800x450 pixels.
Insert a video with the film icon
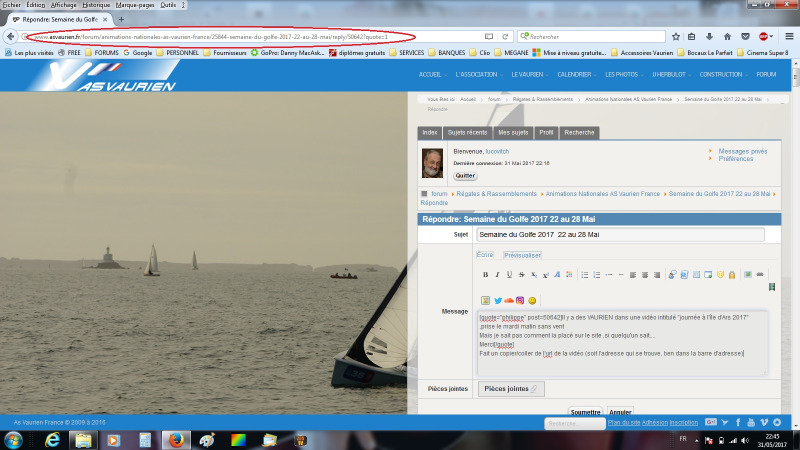(x=771, y=287)
